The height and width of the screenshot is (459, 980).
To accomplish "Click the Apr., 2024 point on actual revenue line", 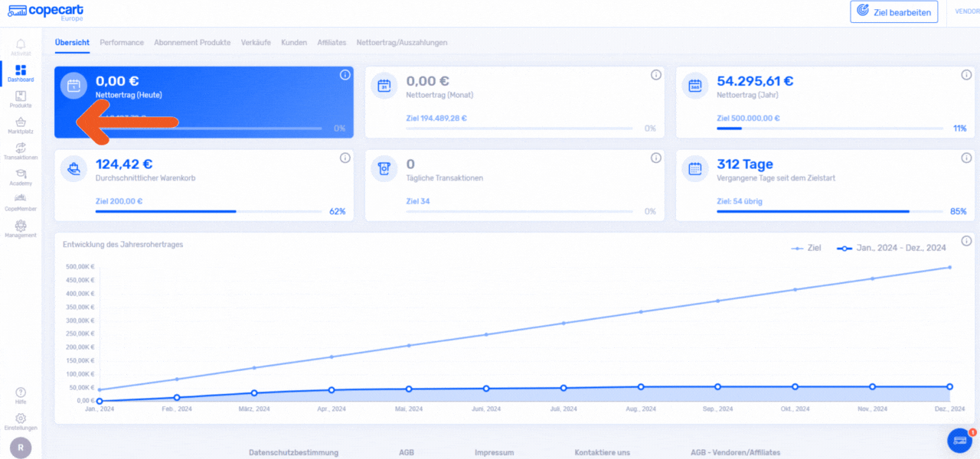I will coord(332,390).
